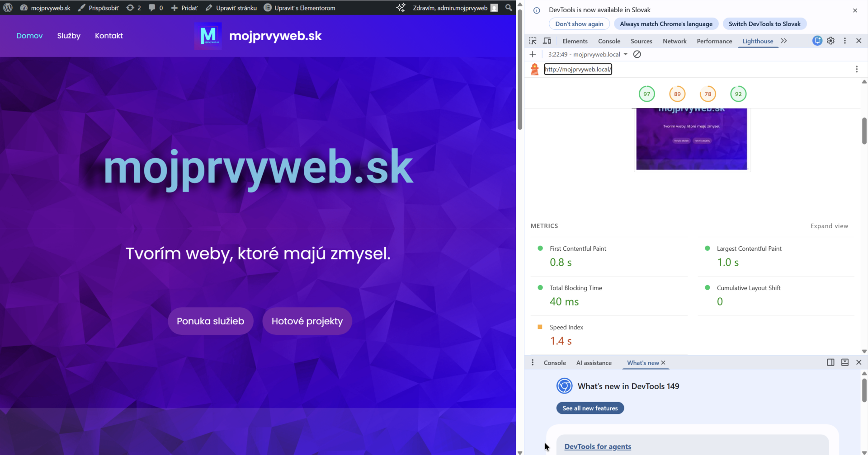Click the admin bar search magnifier icon

pyautogui.click(x=509, y=8)
